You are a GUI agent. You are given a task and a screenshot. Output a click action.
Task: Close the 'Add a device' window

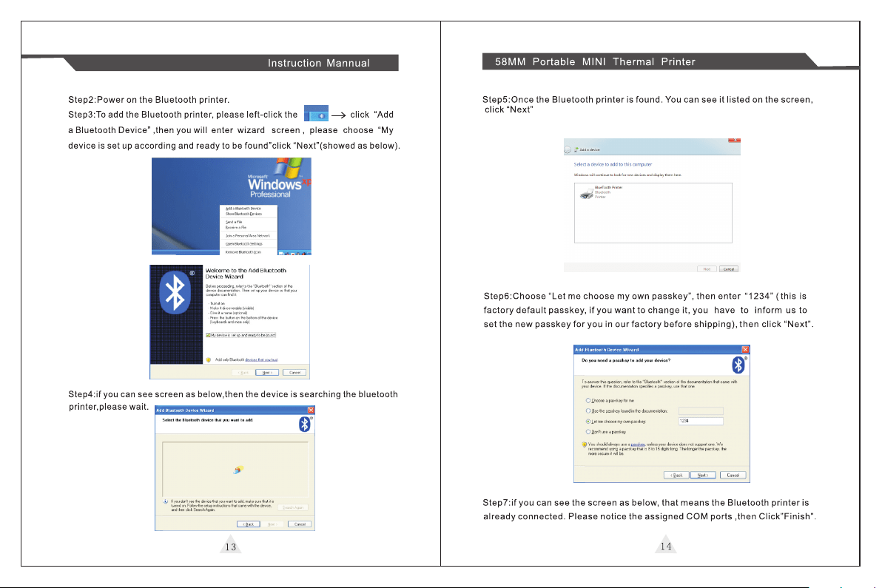[x=734, y=141]
